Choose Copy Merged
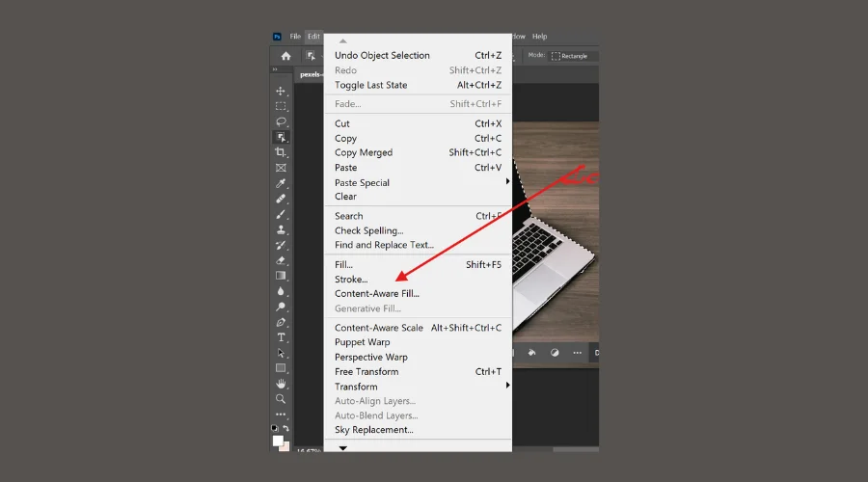Image resolution: width=868 pixels, height=482 pixels. (x=418, y=152)
